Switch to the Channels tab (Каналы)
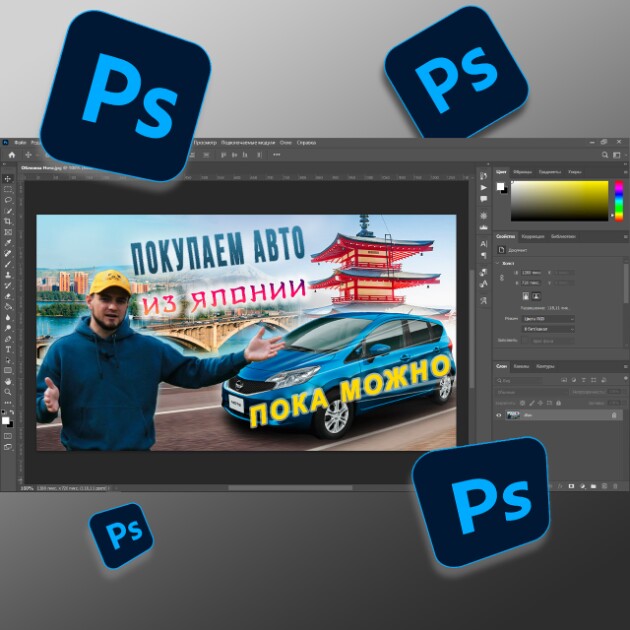This screenshot has height=630, width=630. coord(521,366)
